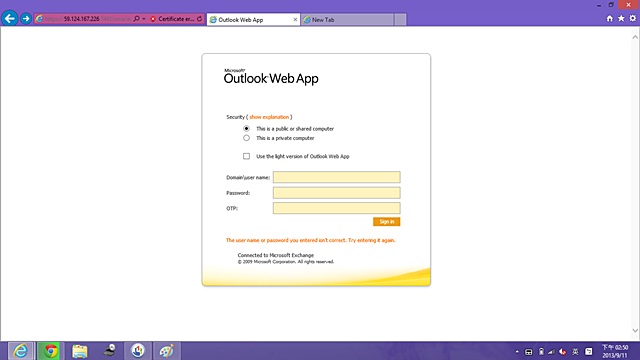Focus the Domain\user name field

pyautogui.click(x=337, y=177)
